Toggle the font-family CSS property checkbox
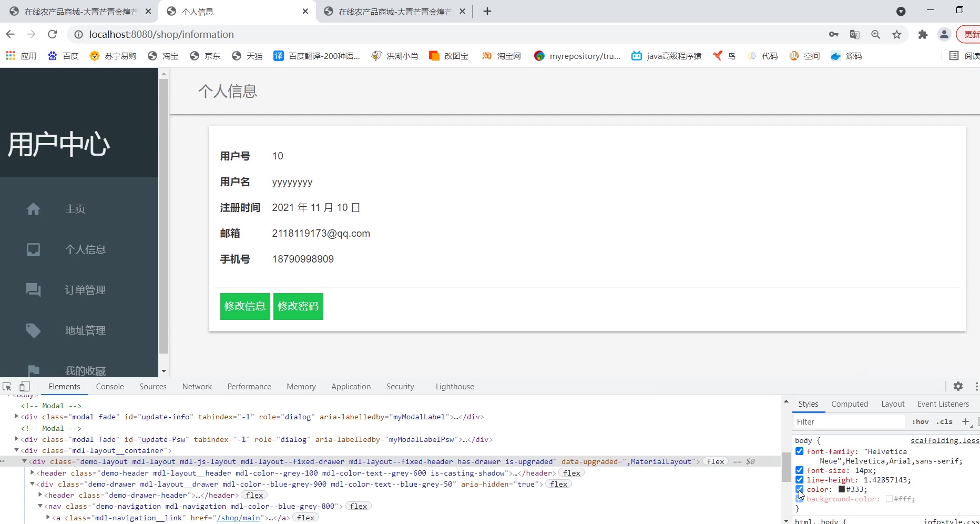 click(800, 451)
